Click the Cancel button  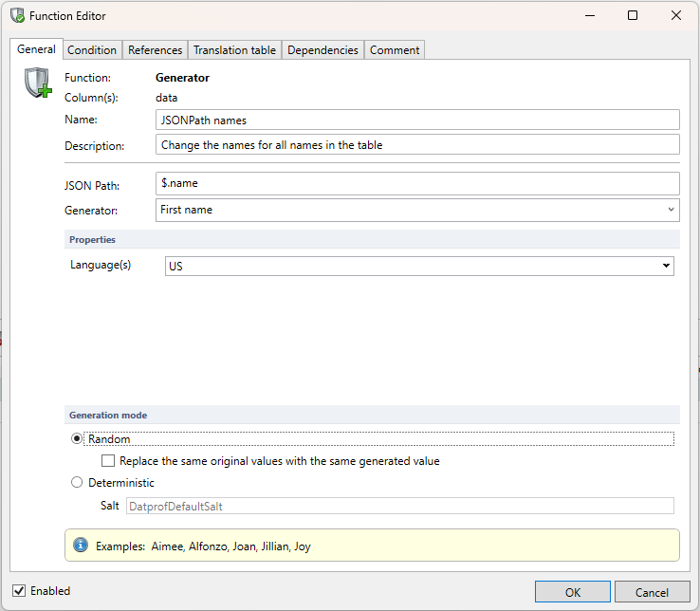(x=652, y=592)
